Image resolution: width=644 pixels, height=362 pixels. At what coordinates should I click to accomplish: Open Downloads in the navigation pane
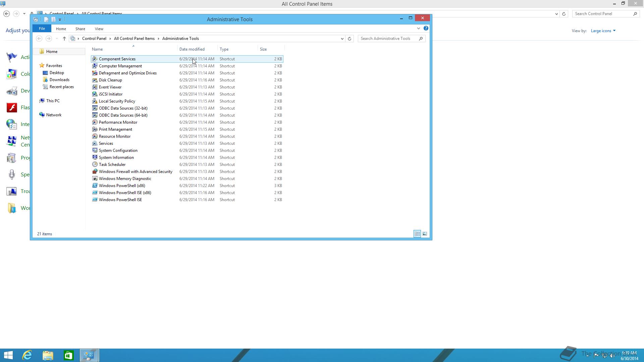[59, 80]
